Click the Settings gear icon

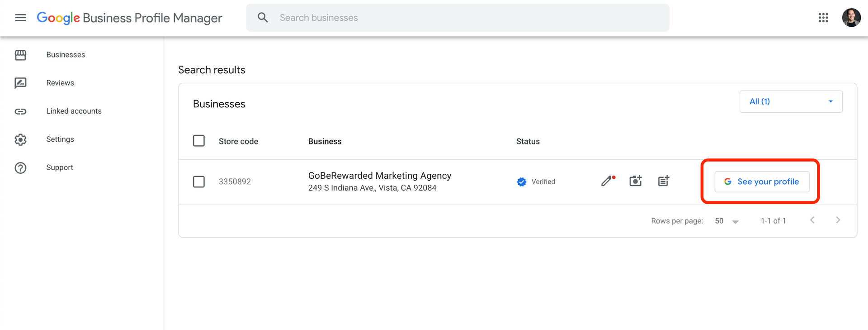20,139
